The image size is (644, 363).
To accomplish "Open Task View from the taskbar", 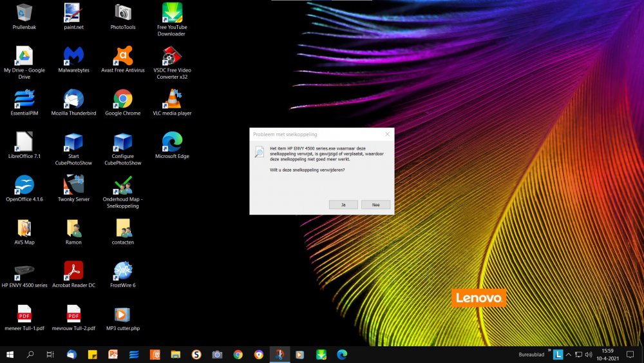I will point(50,355).
